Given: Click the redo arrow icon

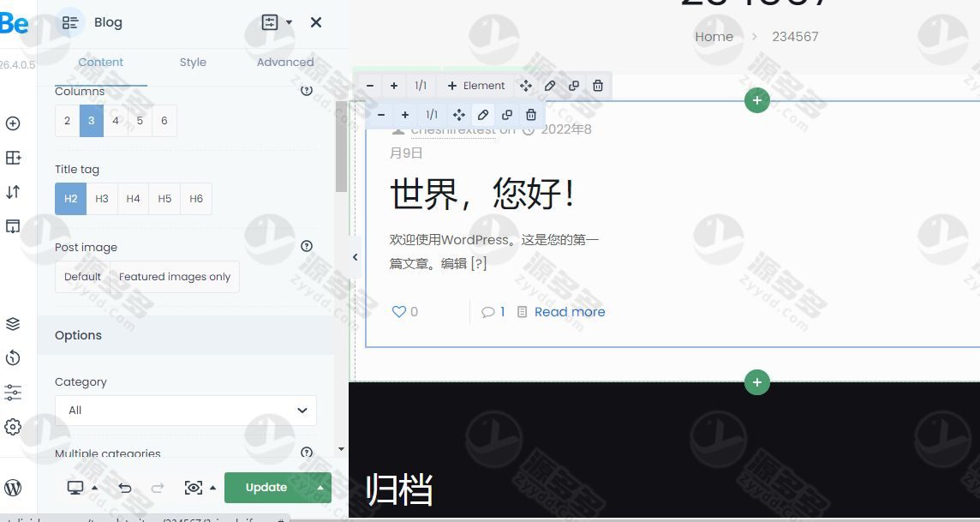Looking at the screenshot, I should 158,488.
